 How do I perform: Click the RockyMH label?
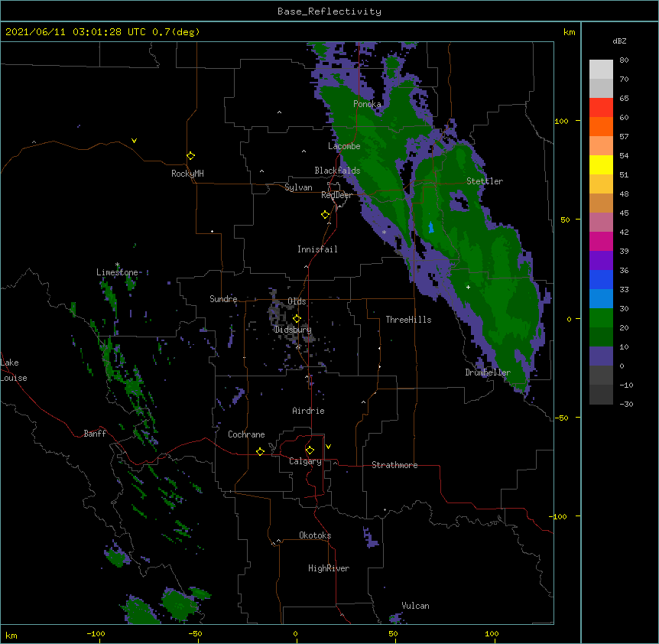187,174
